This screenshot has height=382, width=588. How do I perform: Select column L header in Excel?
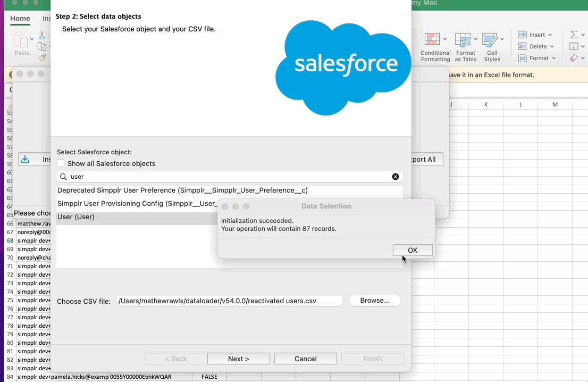(x=520, y=104)
